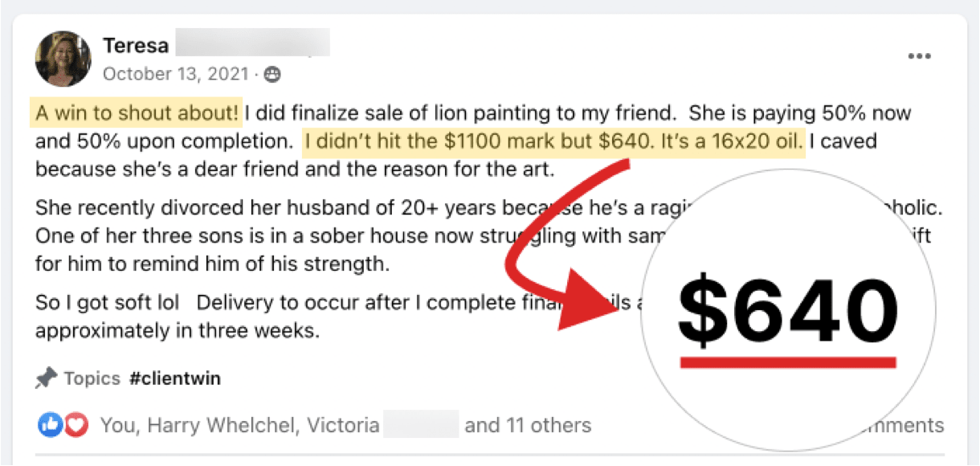Click the blue Like reaction icon

(50, 425)
